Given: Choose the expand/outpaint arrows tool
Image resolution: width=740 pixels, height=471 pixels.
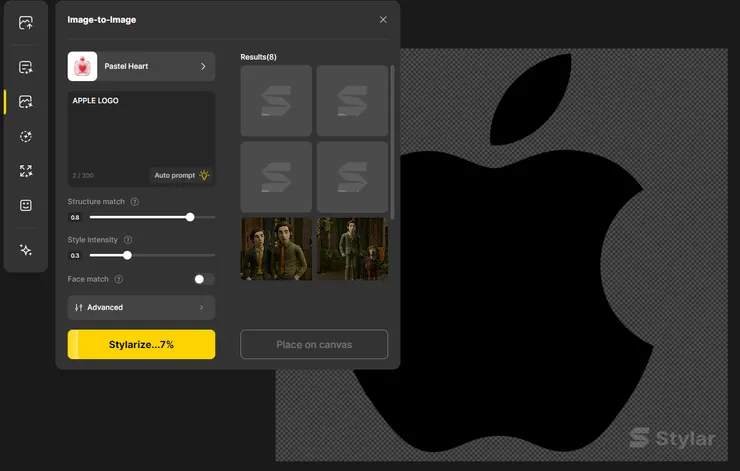Looking at the screenshot, I should pyautogui.click(x=25, y=170).
